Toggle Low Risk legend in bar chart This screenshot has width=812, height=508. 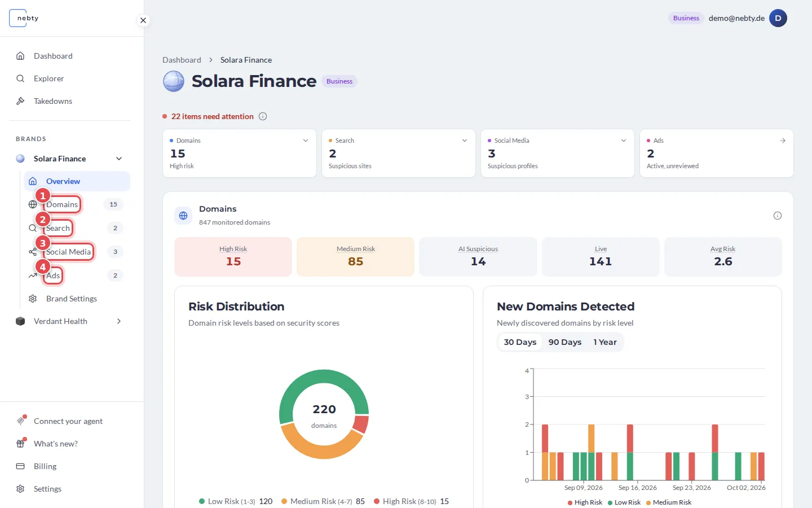pyautogui.click(x=624, y=502)
